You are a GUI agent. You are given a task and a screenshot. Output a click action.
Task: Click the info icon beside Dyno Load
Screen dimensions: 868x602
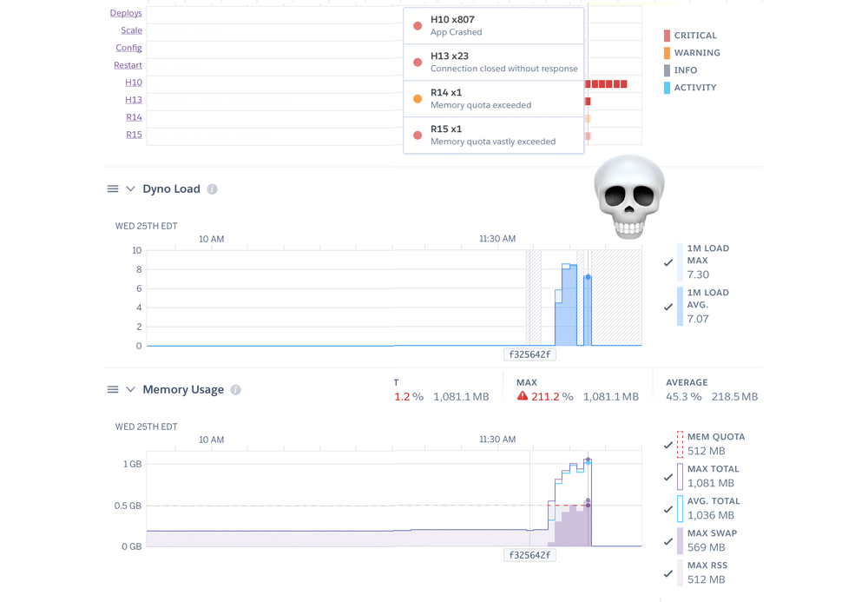tap(214, 189)
